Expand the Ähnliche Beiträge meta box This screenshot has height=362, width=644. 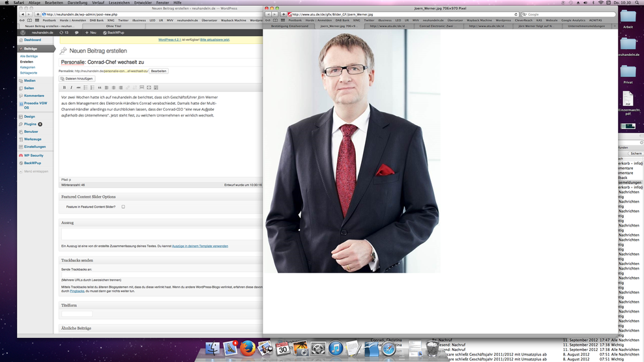tap(160, 328)
